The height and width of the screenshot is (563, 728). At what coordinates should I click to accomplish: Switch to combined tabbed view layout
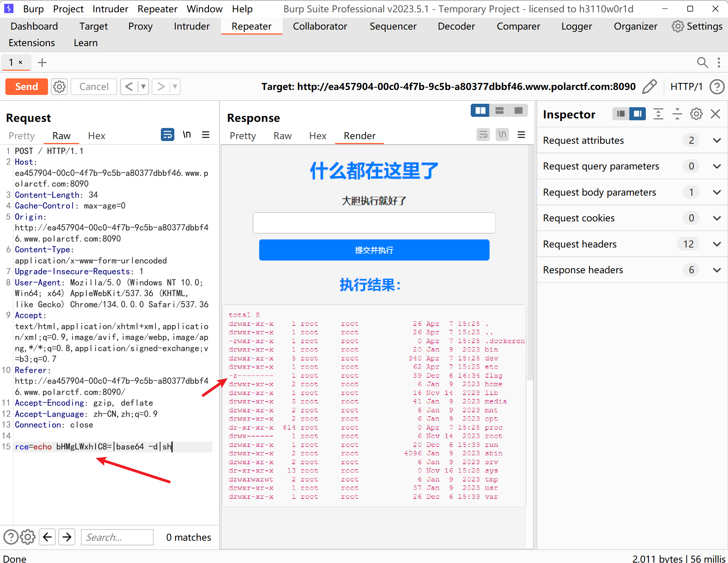tap(518, 111)
